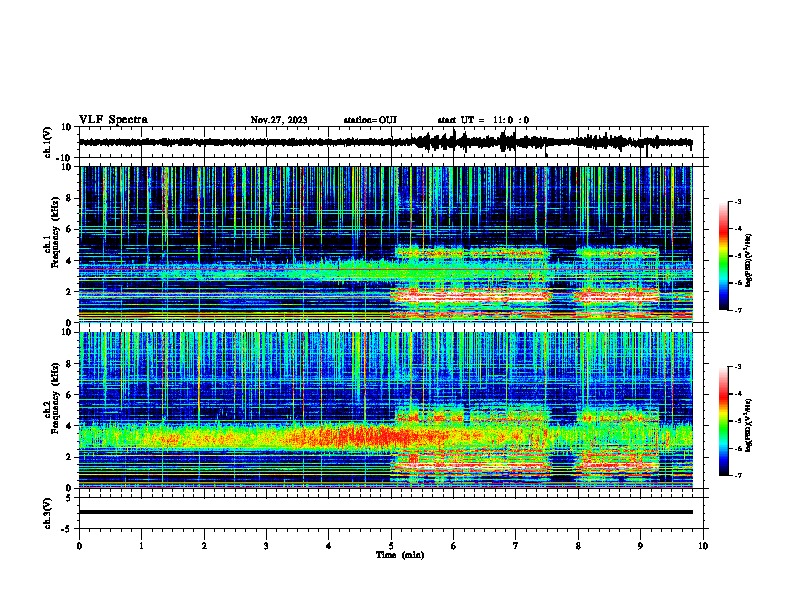Click the 'station=OUI' label
792x612 pixels.
pyautogui.click(x=370, y=120)
